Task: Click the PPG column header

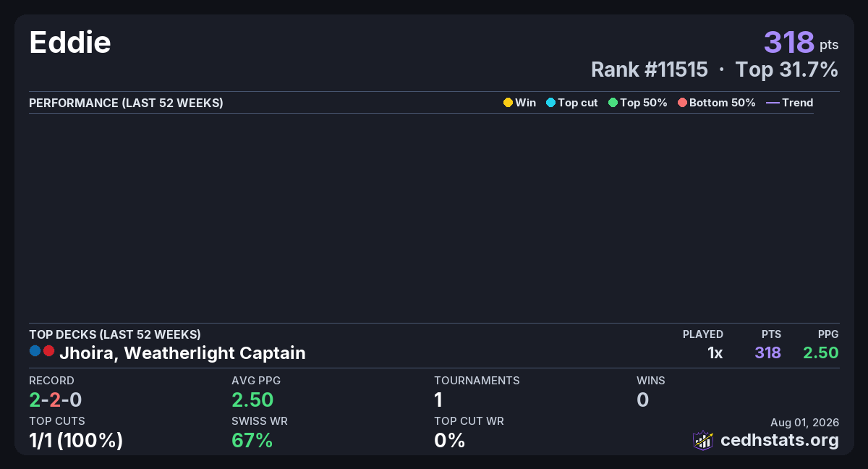Action: pyautogui.click(x=828, y=334)
